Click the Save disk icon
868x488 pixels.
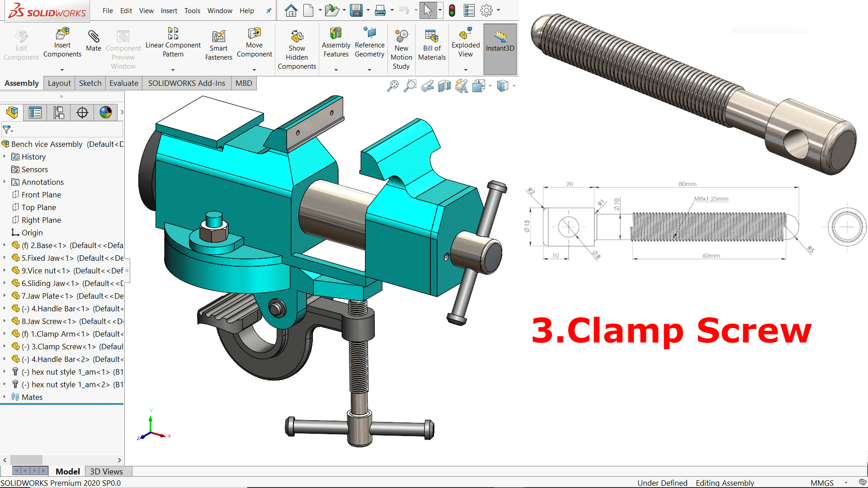(x=356, y=10)
